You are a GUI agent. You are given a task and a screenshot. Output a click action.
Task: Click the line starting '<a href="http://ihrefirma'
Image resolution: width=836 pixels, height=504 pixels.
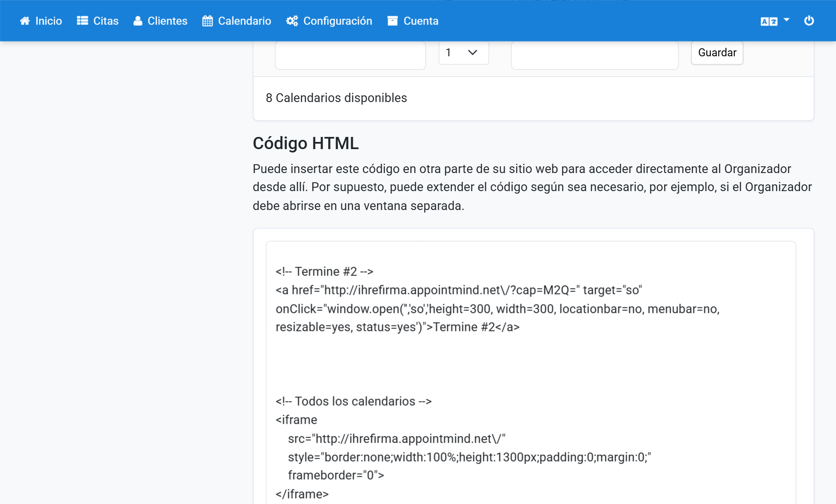(x=459, y=290)
